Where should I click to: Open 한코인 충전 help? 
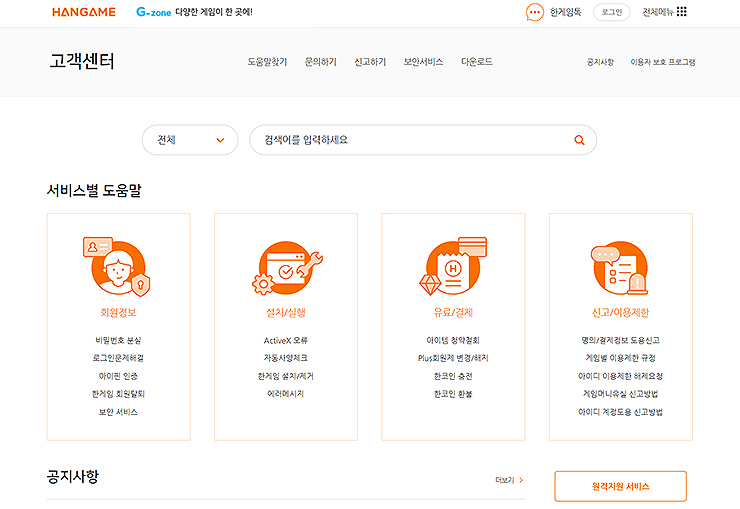(453, 376)
